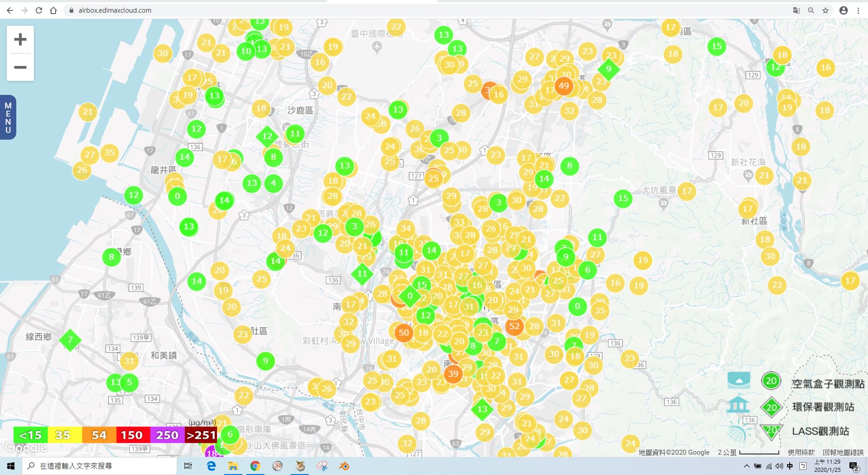Focus the airbox.edimaxcloud.com address bar
868x475 pixels.
[425, 10]
